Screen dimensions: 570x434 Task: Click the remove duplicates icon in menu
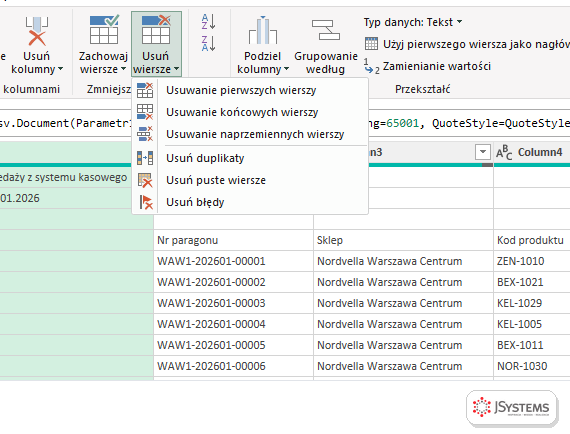click(145, 158)
